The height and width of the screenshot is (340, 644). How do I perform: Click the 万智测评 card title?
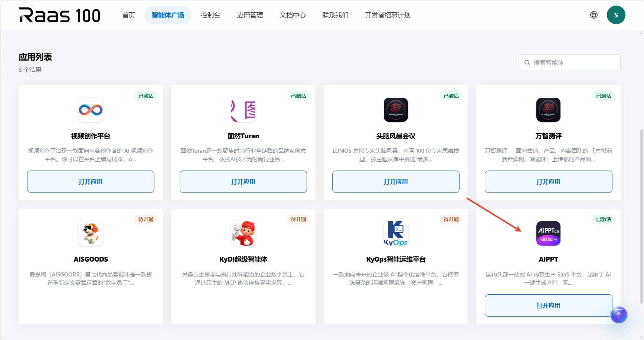(x=548, y=136)
